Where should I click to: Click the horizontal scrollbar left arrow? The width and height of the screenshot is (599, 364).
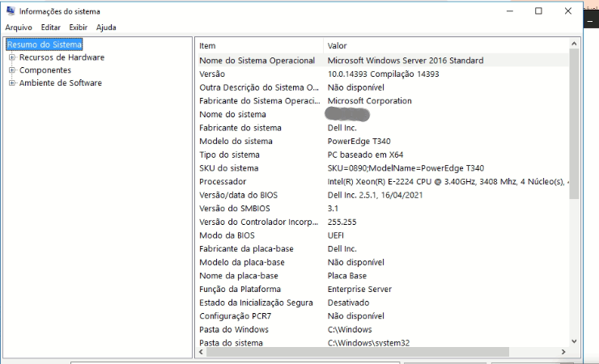tap(202, 352)
